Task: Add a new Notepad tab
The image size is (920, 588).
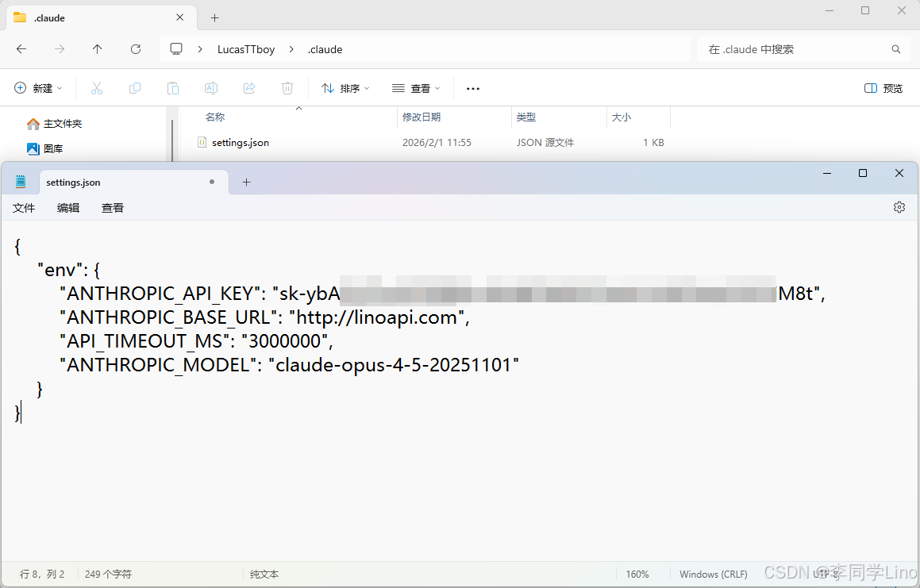Action: [246, 183]
